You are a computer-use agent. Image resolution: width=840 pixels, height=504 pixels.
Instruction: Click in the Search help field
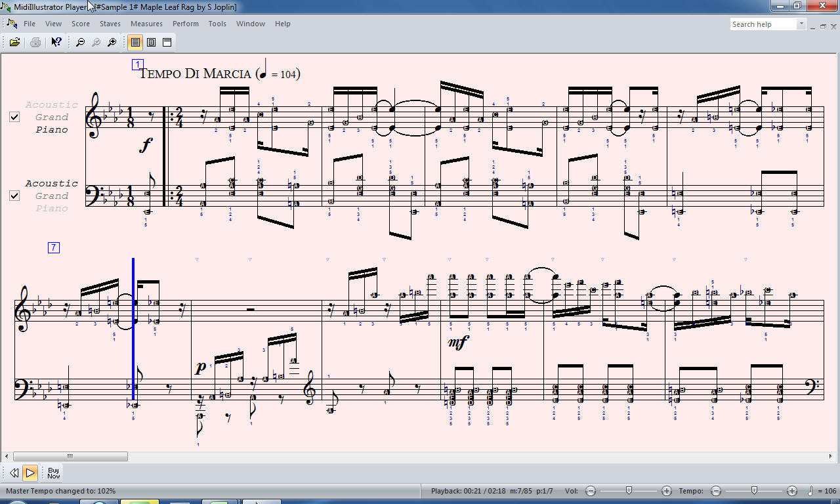click(763, 24)
